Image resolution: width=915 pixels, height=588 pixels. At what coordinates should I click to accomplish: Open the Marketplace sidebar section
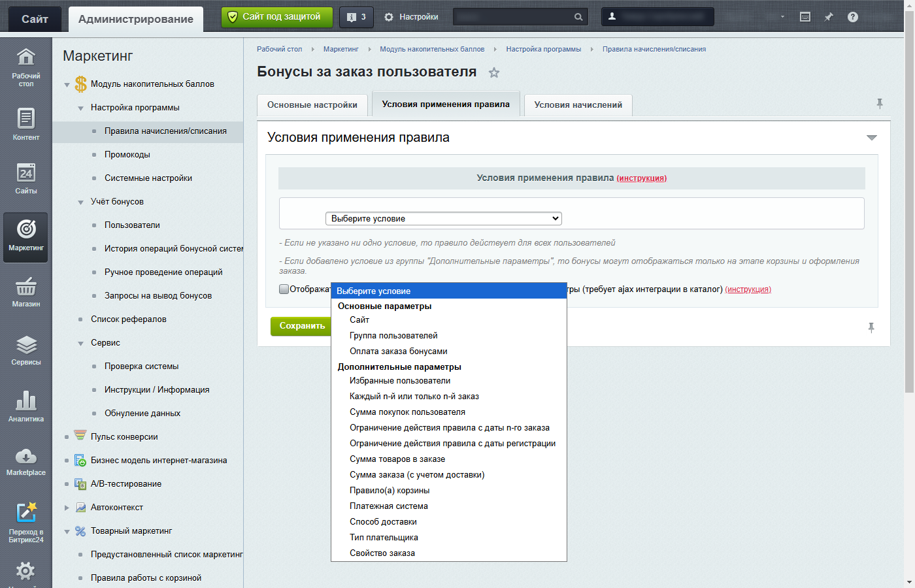26,461
